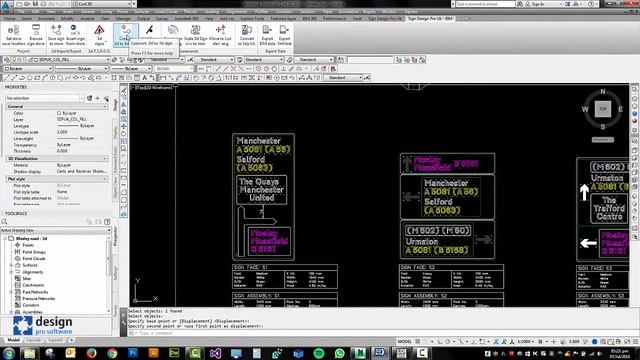Toggle grid display in status bar

click(418, 341)
